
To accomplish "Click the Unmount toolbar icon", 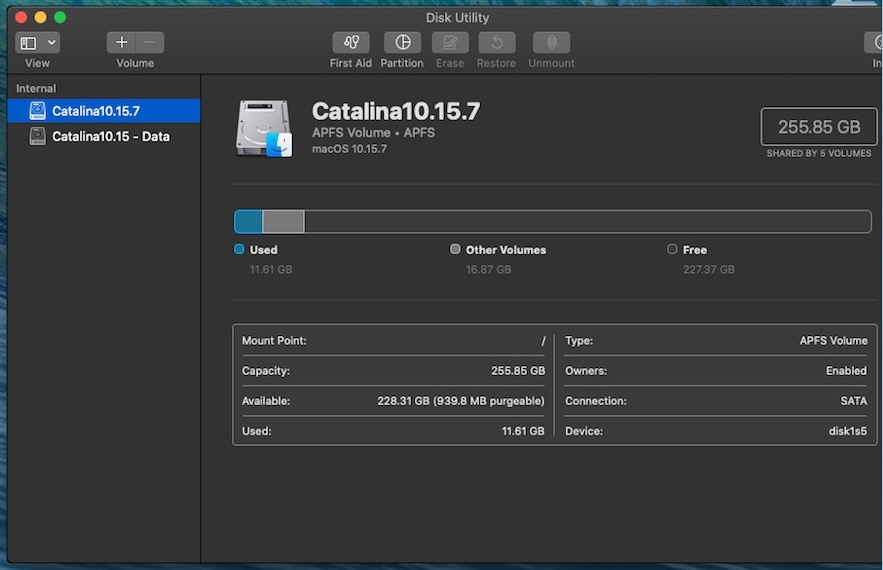I will pos(551,42).
